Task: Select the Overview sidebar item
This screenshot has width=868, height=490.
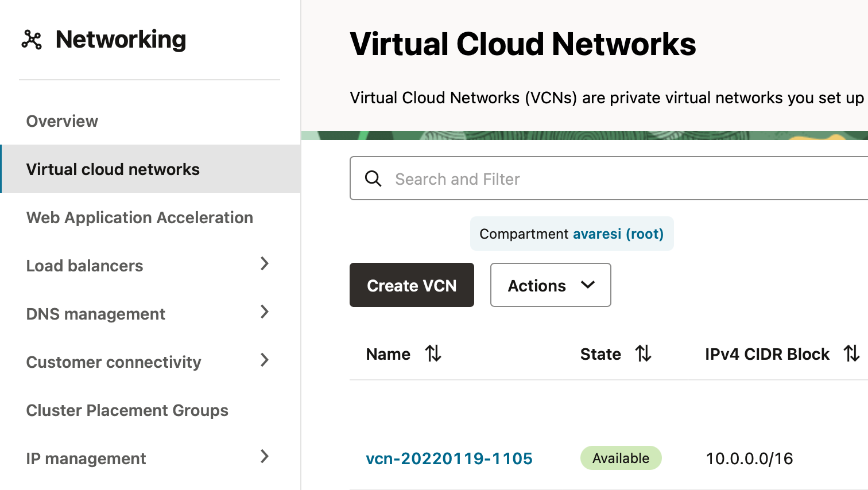Action: coord(61,121)
